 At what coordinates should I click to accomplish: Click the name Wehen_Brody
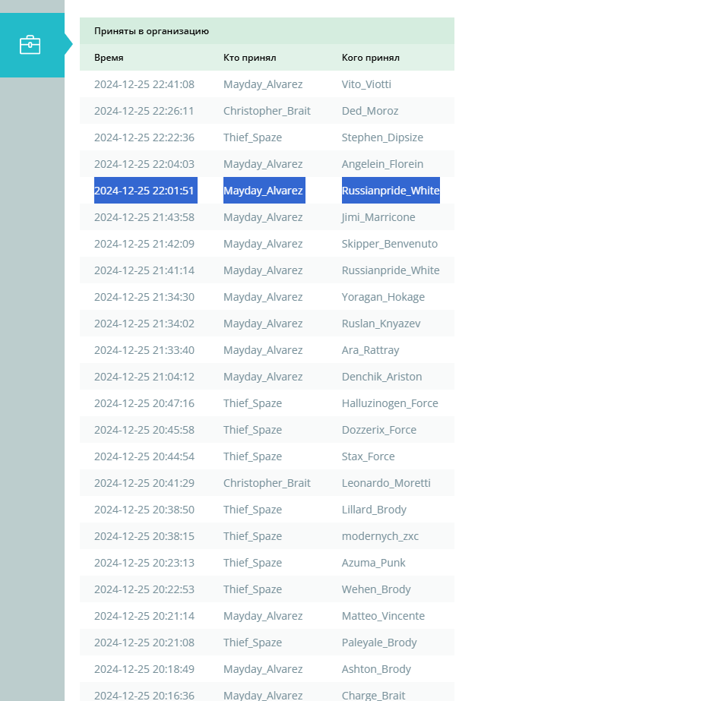[376, 589]
